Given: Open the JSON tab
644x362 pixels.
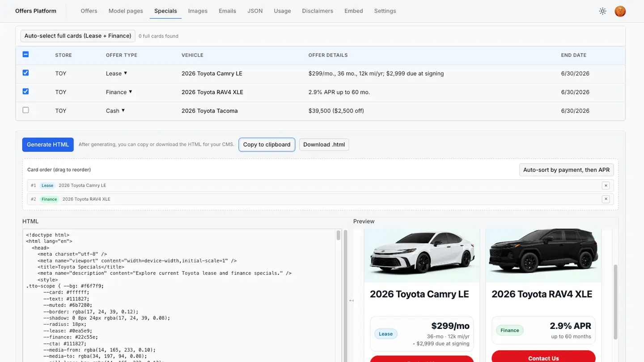Looking at the screenshot, I should pos(255,11).
